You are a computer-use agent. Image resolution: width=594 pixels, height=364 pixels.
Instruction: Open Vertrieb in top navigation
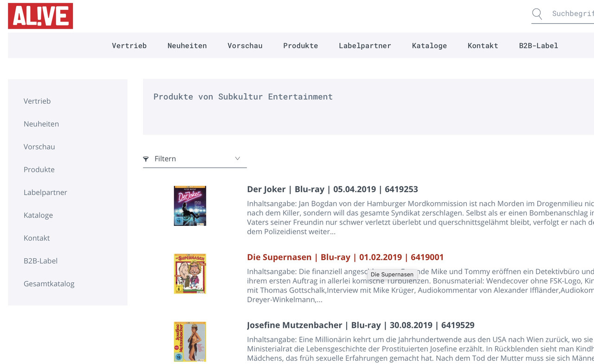pyautogui.click(x=129, y=45)
